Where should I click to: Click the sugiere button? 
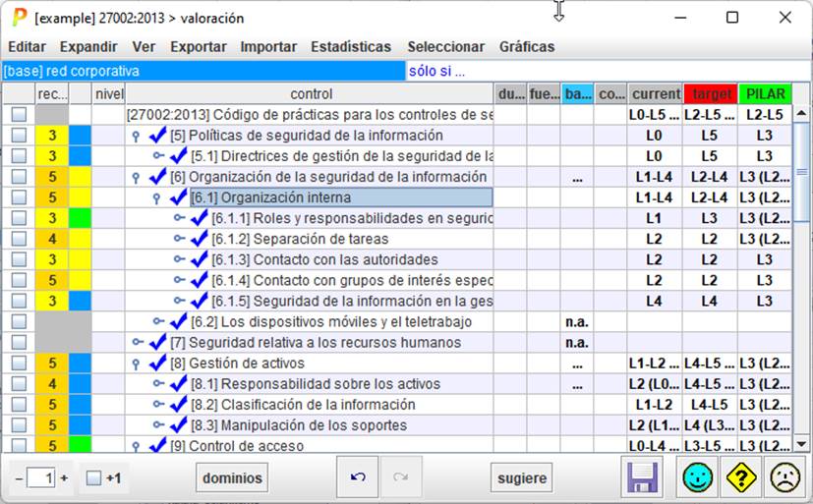522,477
